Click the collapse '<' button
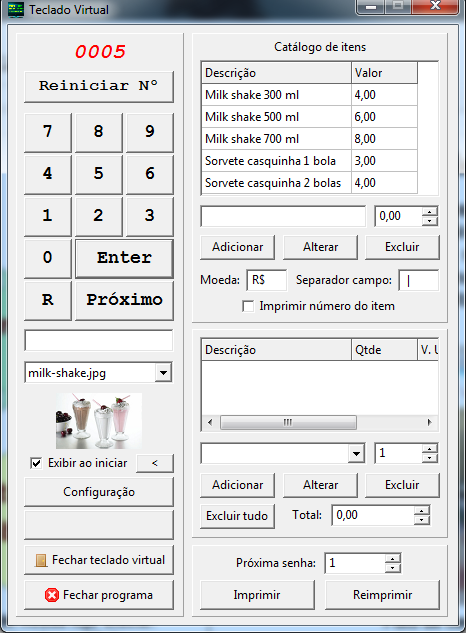Viewport: 466px width, 633px height. (155, 463)
